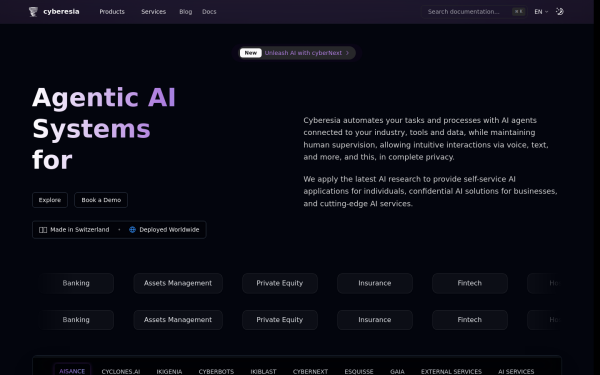
Task: Click the Made in Switzerland flag icon
Action: pyautogui.click(x=43, y=230)
